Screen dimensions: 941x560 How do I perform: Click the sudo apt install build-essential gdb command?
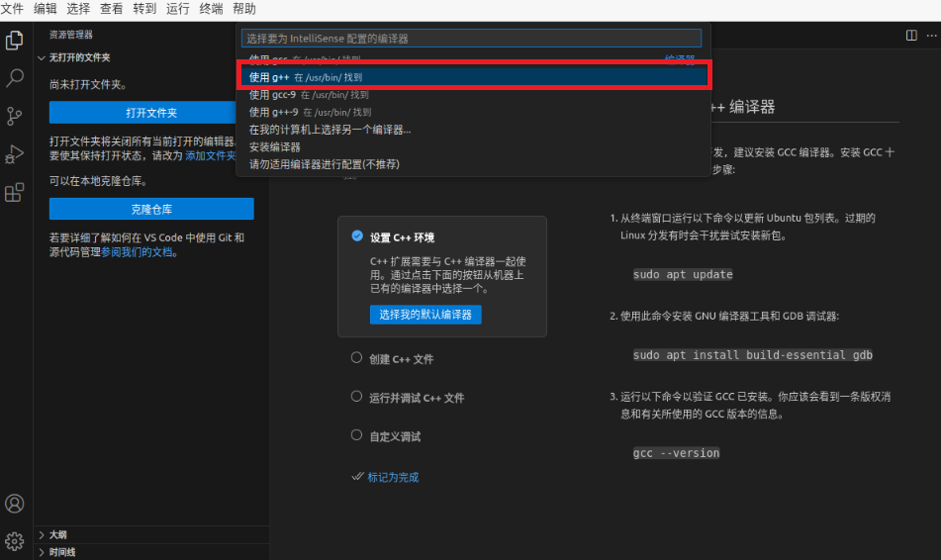pyautogui.click(x=753, y=355)
